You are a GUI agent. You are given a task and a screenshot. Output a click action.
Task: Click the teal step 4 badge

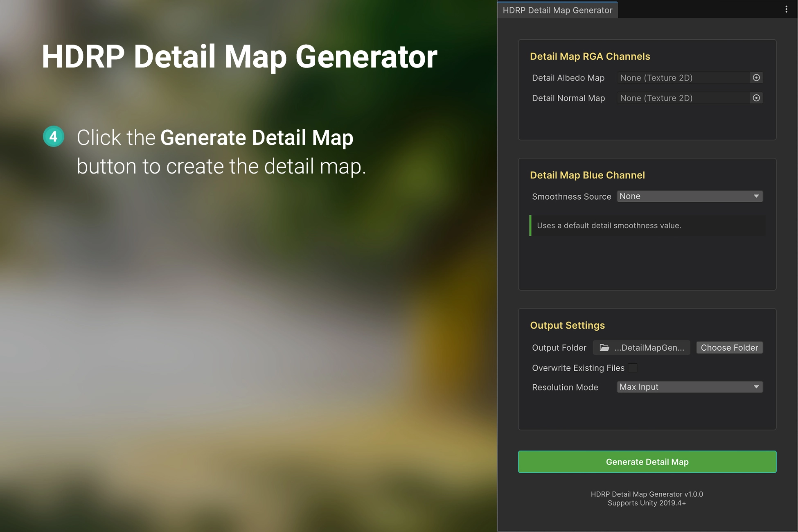coord(54,137)
